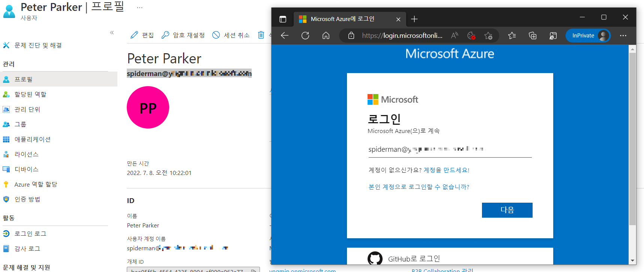The width and height of the screenshot is (644, 272).
Task: Click the trash delete icon in toolbar
Action: click(261, 35)
